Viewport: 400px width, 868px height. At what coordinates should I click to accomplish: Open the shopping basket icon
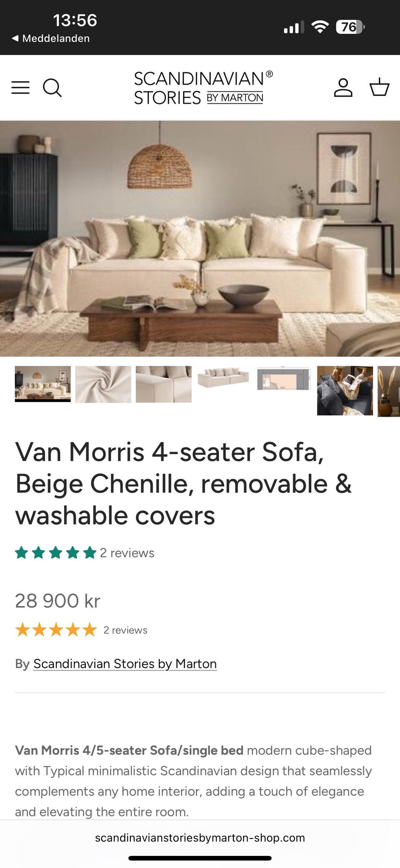pos(380,87)
